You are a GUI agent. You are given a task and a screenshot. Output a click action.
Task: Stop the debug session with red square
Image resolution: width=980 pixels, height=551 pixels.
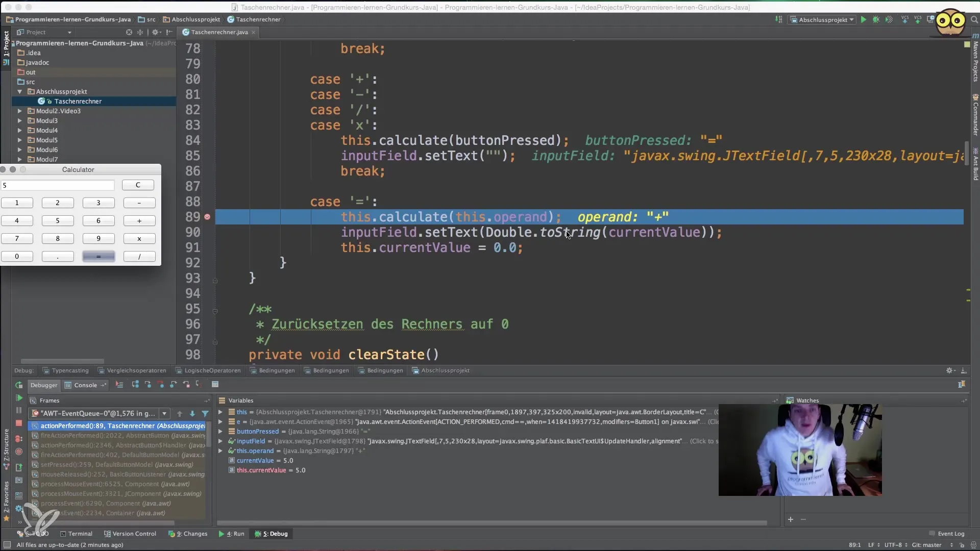19,423
